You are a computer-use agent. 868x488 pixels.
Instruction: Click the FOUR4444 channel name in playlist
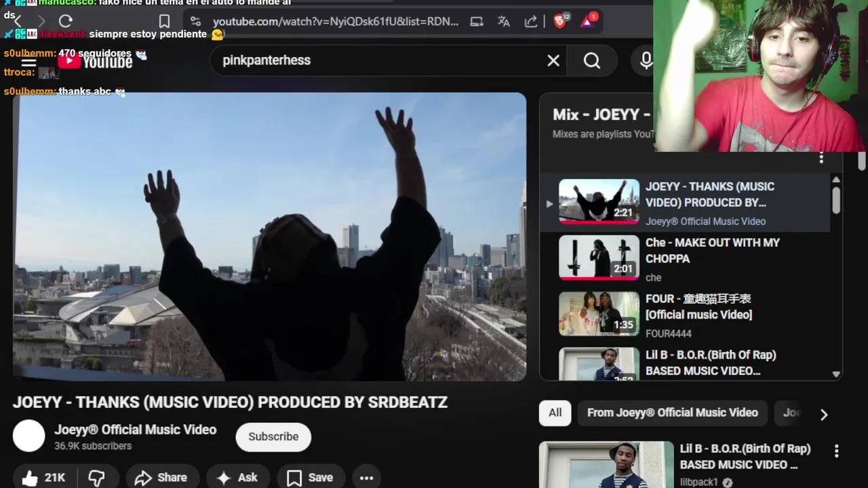(669, 333)
